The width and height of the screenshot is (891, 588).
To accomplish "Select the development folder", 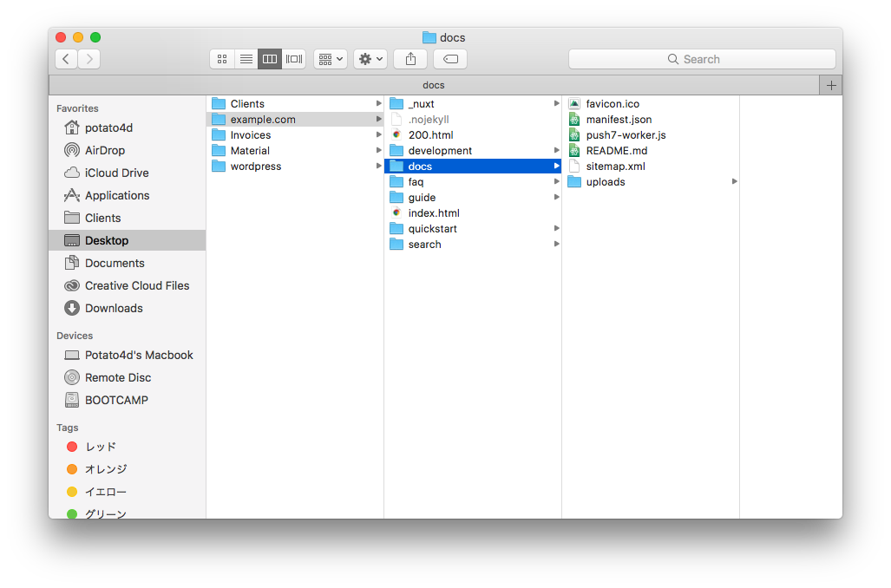I will coord(473,151).
